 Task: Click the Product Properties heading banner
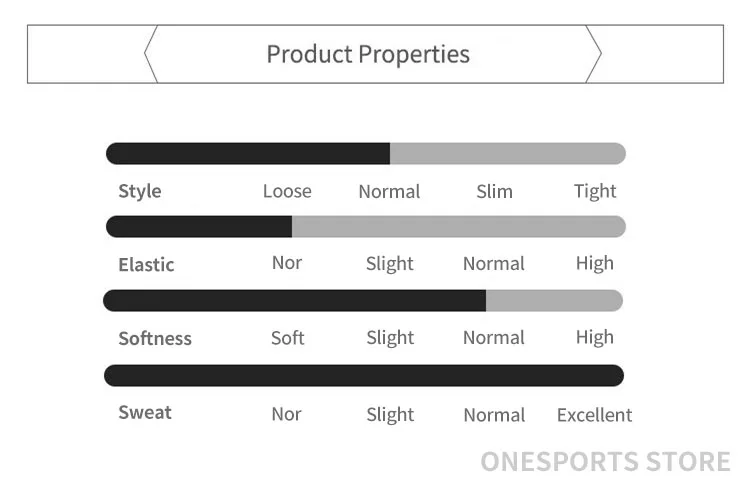click(375, 54)
